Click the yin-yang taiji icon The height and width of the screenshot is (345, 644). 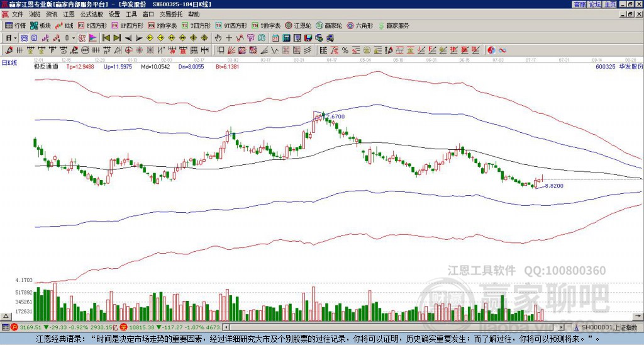(491, 50)
